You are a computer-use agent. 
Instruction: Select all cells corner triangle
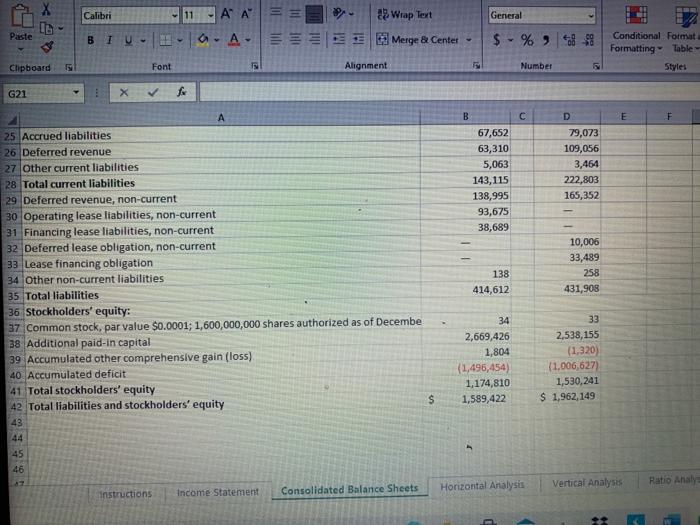coord(12,120)
